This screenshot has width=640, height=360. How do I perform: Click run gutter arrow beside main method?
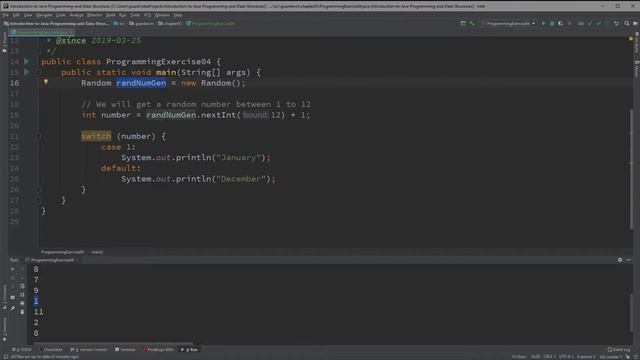point(27,72)
